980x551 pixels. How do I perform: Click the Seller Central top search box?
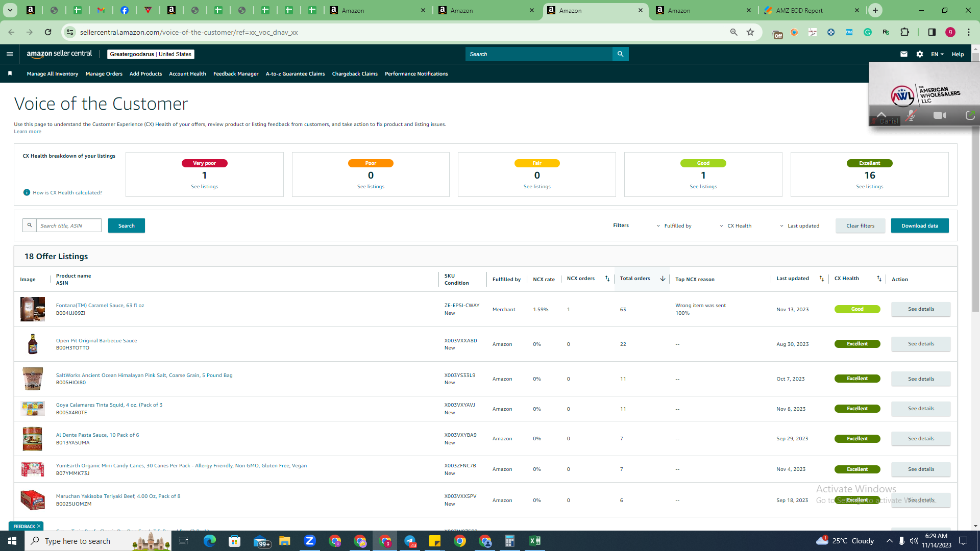[538, 54]
